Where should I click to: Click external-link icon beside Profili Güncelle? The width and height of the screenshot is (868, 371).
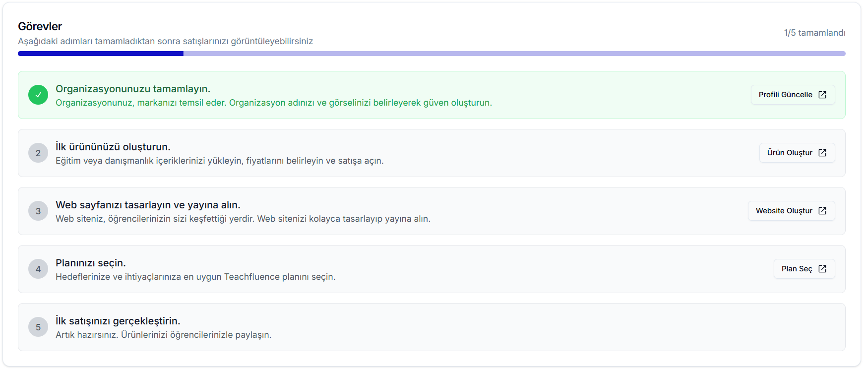point(822,95)
